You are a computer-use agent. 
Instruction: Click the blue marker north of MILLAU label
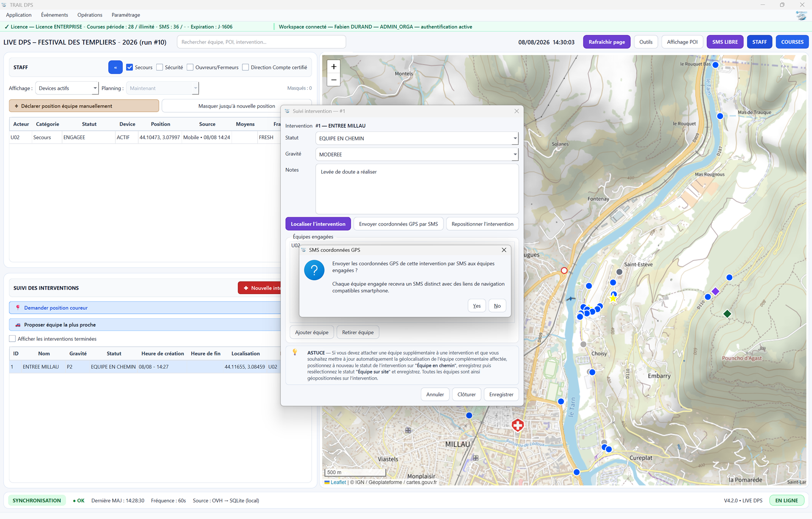469,416
